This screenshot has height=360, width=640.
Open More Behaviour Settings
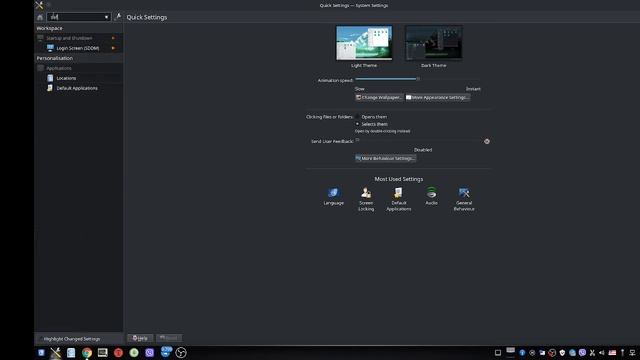click(385, 158)
